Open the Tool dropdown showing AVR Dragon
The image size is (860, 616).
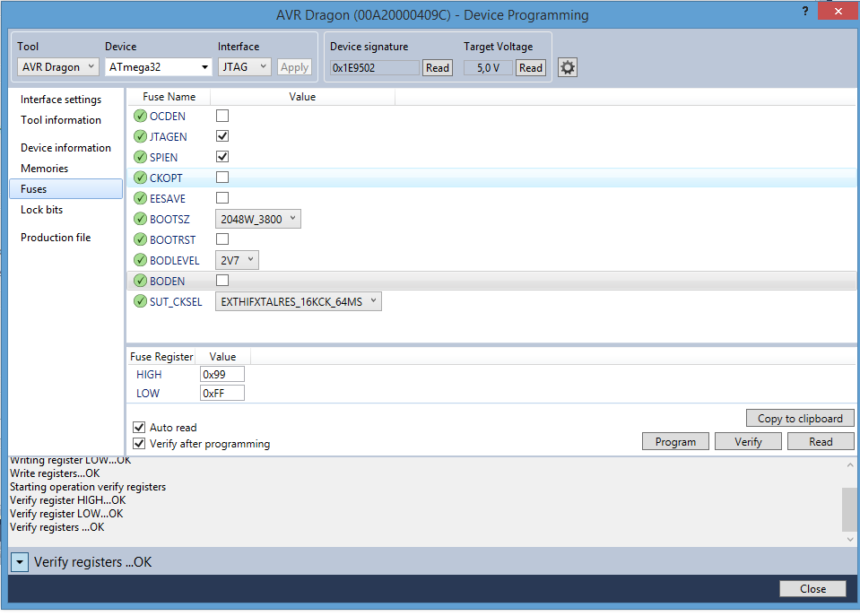[x=58, y=67]
